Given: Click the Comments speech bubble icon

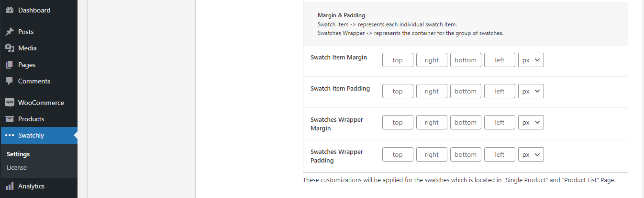Looking at the screenshot, I should [x=9, y=81].
